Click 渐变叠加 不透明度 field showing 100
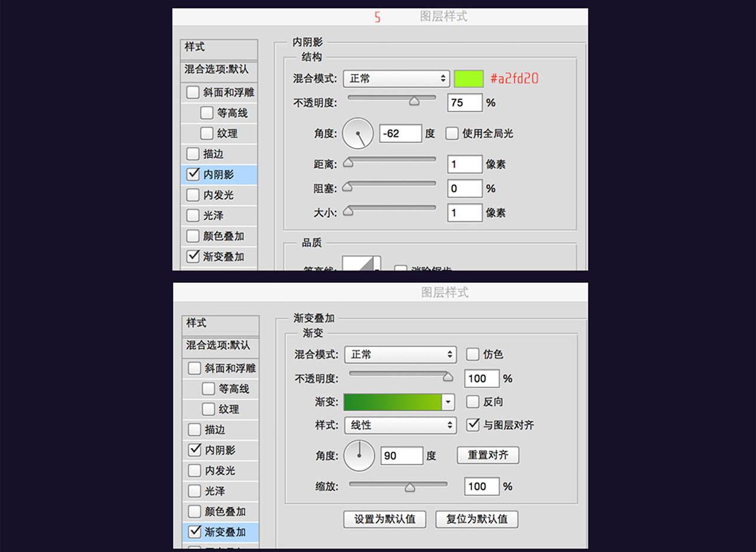This screenshot has height=552, width=756. [x=482, y=379]
